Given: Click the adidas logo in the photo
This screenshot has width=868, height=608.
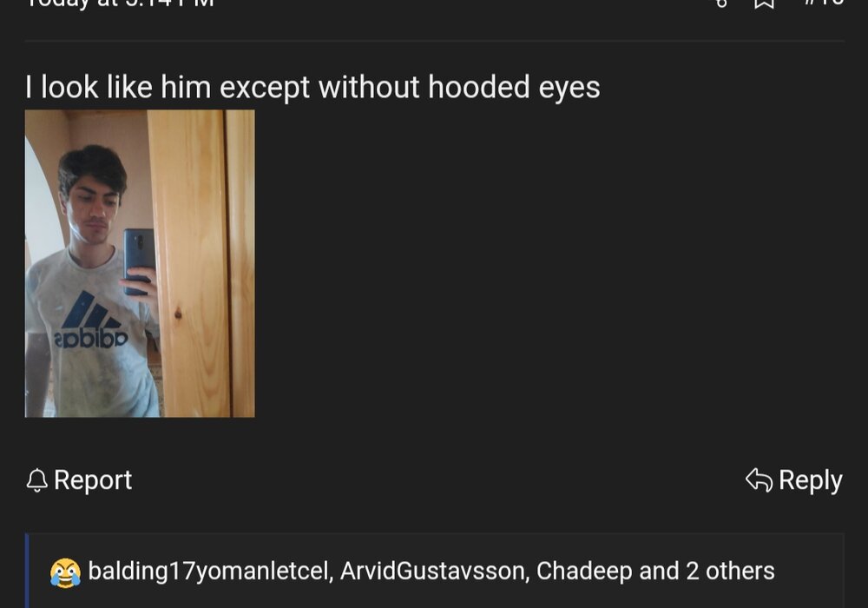Looking at the screenshot, I should click(91, 320).
